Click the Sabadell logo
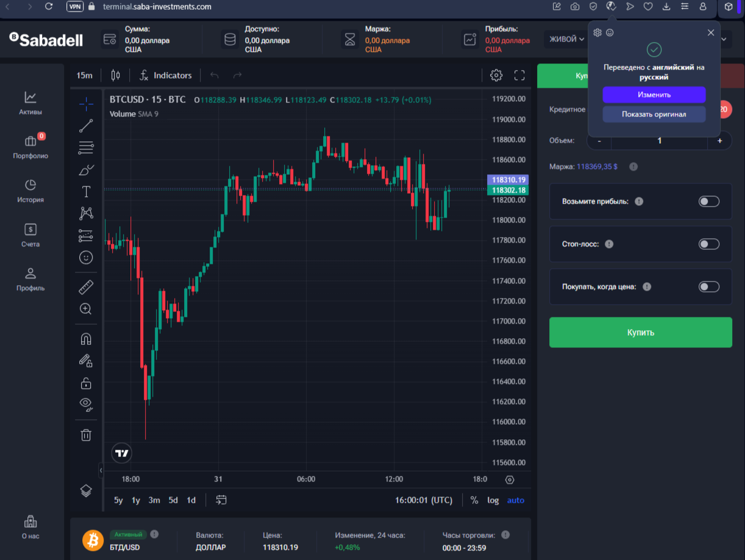 click(x=46, y=39)
